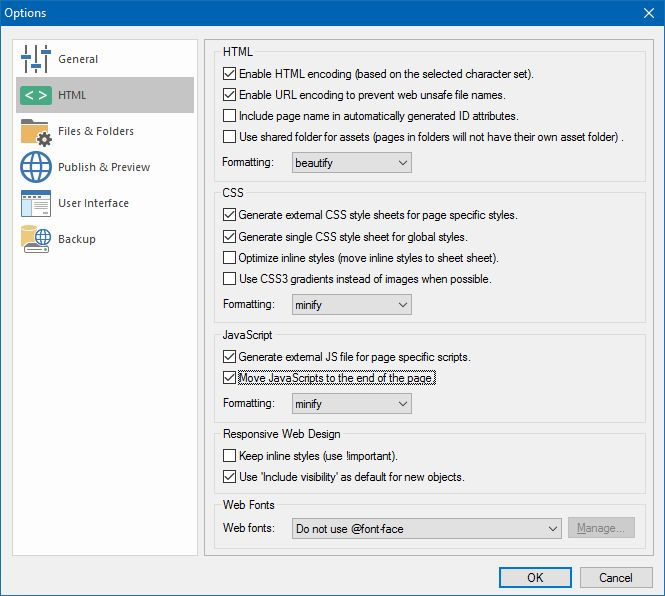This screenshot has width=665, height=596.
Task: Click the Web Fonts group label
Action: coord(249,505)
